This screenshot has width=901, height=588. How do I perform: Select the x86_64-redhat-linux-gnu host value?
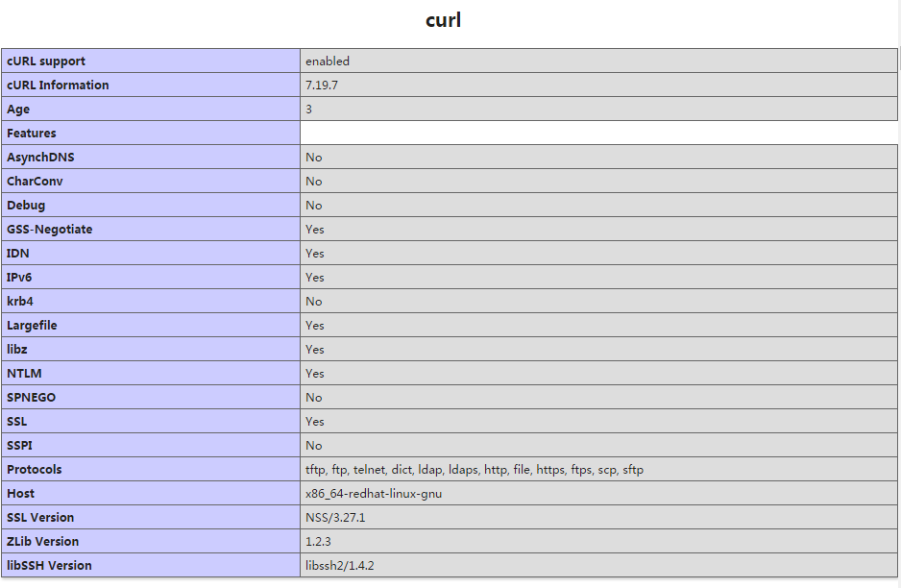[374, 494]
